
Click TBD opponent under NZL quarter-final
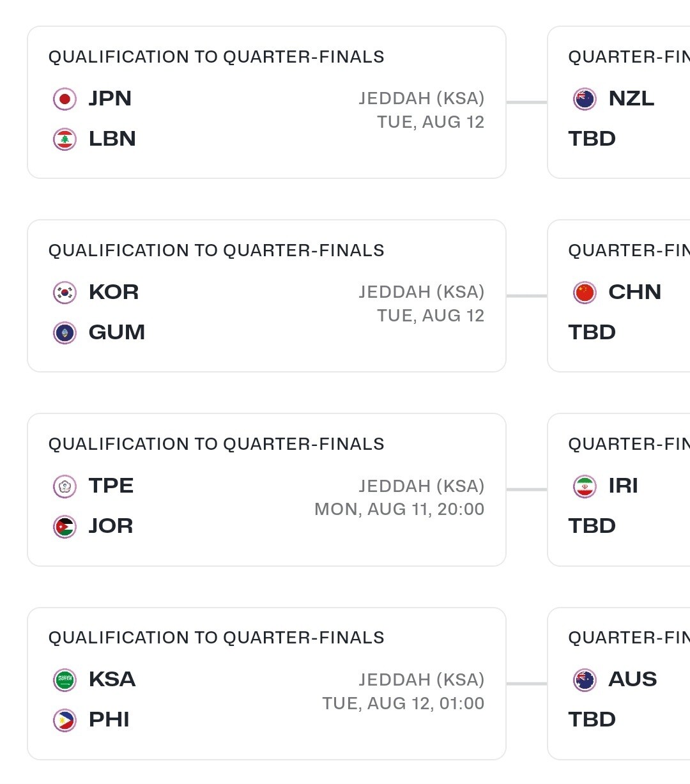click(592, 139)
